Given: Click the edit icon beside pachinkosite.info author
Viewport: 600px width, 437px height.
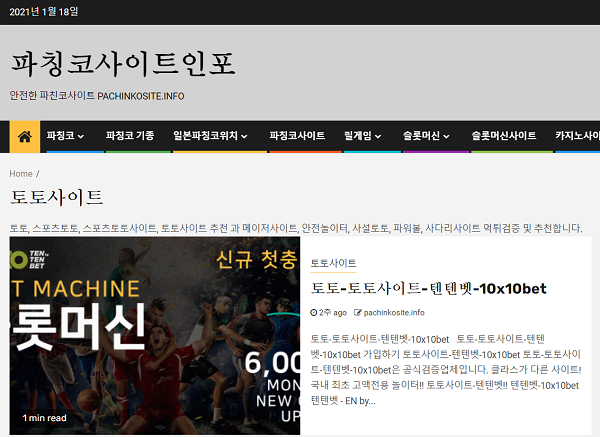Looking at the screenshot, I should (357, 313).
